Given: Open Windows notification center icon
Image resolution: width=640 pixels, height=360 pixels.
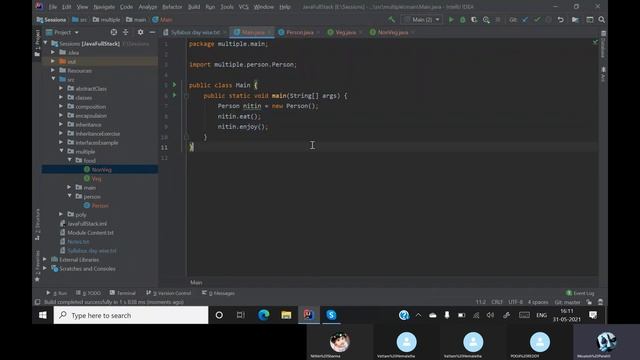Looking at the screenshot, I should pos(593,315).
